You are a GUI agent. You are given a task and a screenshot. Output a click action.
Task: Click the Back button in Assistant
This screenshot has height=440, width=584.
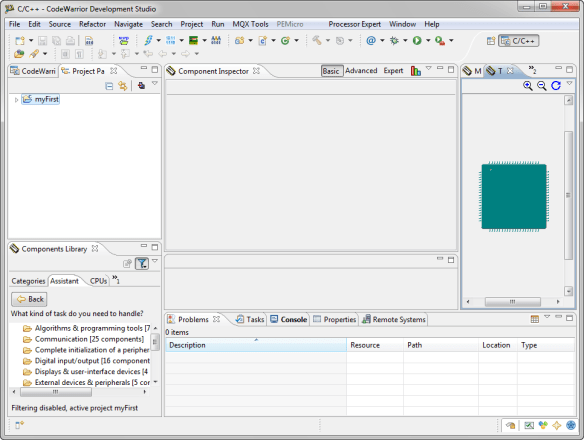pyautogui.click(x=29, y=299)
